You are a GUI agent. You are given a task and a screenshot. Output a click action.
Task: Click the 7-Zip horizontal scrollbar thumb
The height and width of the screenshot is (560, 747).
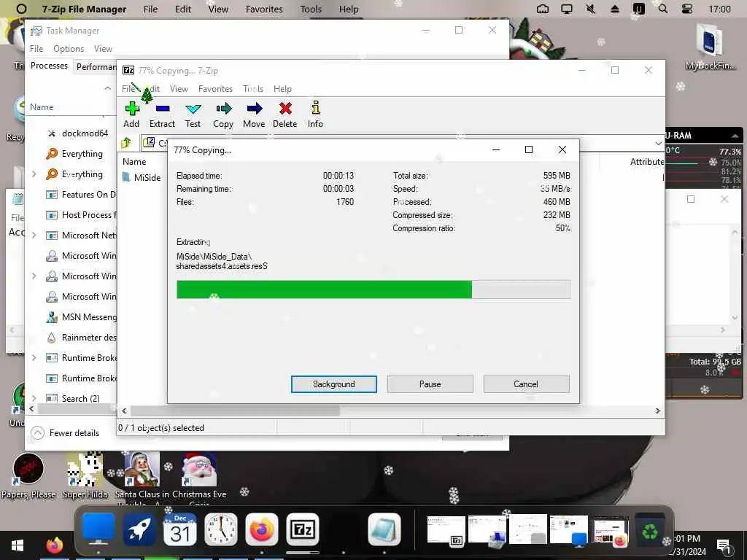(x=235, y=411)
